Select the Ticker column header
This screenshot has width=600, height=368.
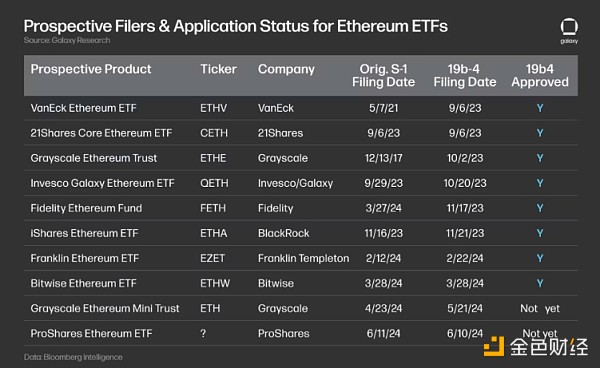(218, 69)
